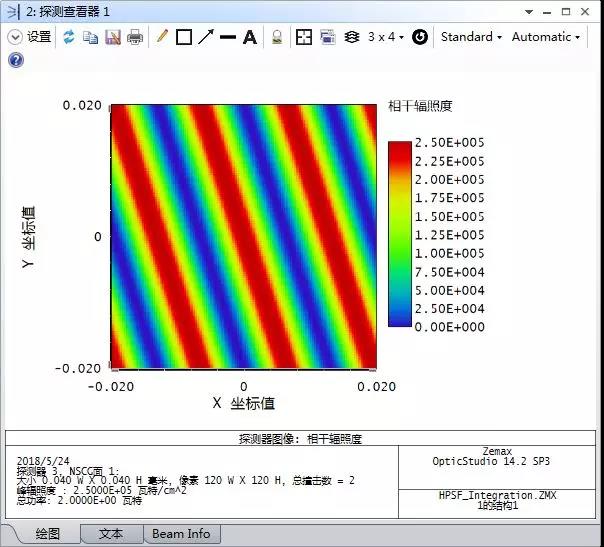Expand the 设置 settings chevron
Image resolution: width=604 pixels, height=547 pixels.
tap(15, 37)
